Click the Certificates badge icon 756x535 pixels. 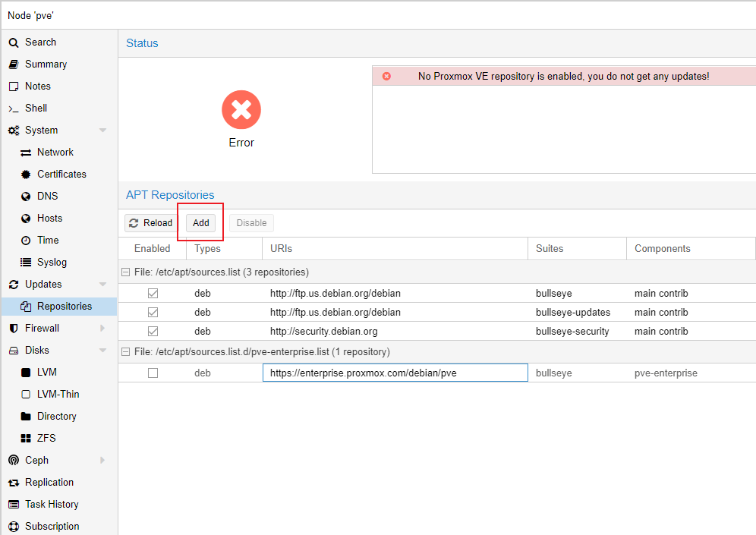pyautogui.click(x=26, y=175)
